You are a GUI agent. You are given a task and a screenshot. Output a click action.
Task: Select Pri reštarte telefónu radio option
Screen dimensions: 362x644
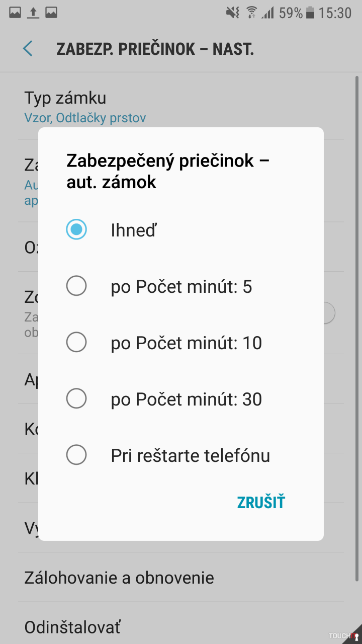[76, 455]
